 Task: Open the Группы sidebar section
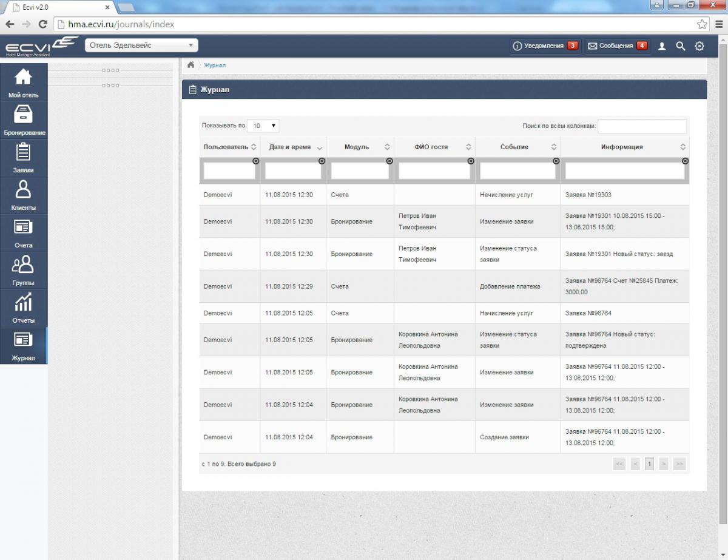[23, 270]
